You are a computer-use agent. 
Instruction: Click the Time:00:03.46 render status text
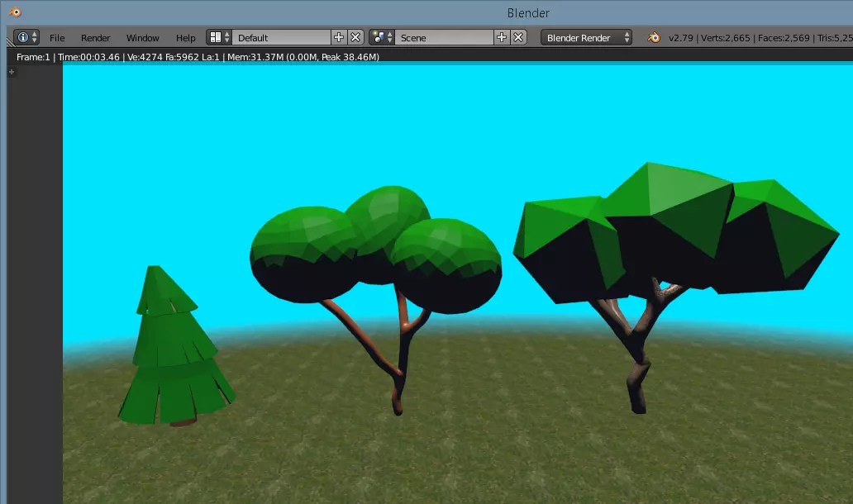coord(88,57)
